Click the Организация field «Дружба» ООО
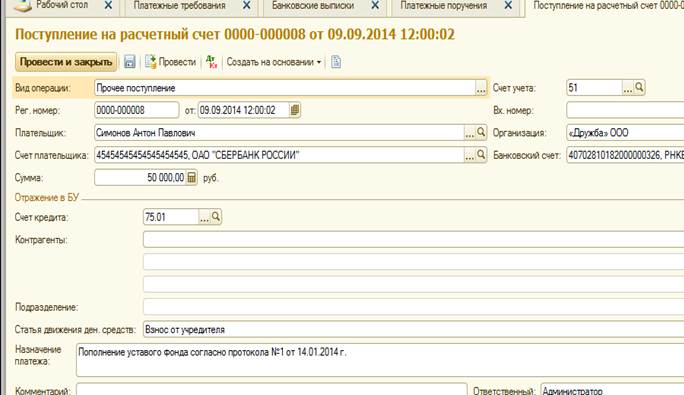Image resolution: width=684 pixels, height=395 pixels. (625, 133)
